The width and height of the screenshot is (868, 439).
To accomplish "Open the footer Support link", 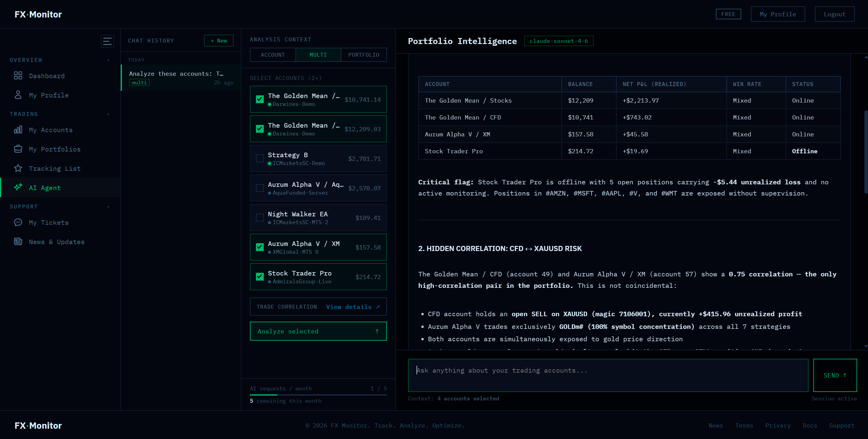I will pyautogui.click(x=842, y=425).
